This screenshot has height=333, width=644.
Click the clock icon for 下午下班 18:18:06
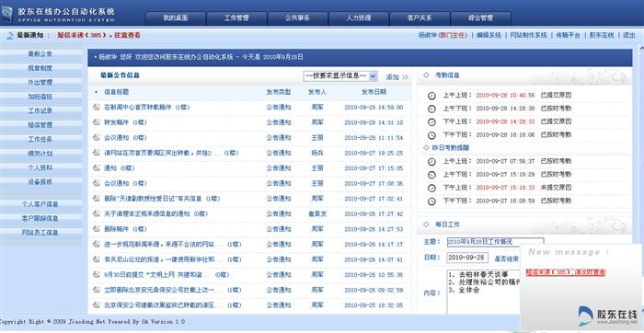point(431,135)
